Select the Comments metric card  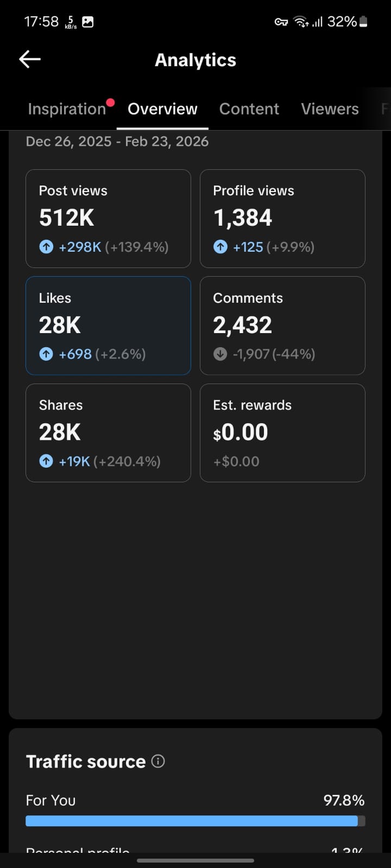click(x=282, y=325)
